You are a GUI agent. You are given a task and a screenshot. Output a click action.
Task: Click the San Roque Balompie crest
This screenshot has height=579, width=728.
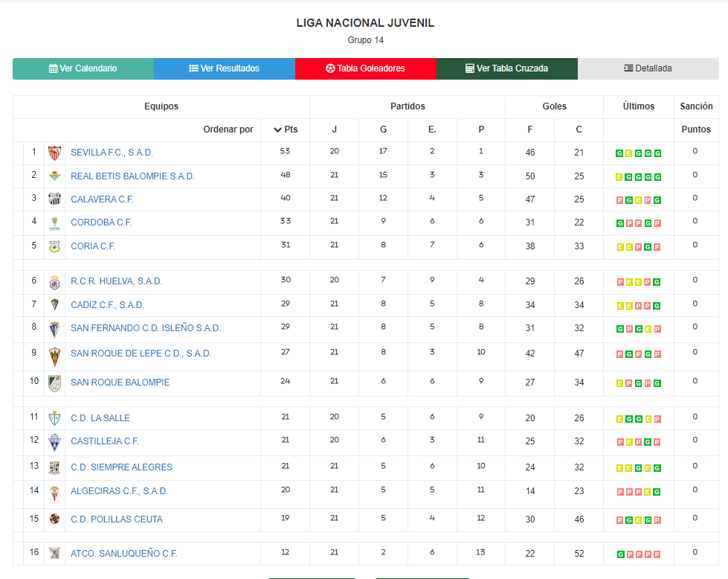coord(55,383)
